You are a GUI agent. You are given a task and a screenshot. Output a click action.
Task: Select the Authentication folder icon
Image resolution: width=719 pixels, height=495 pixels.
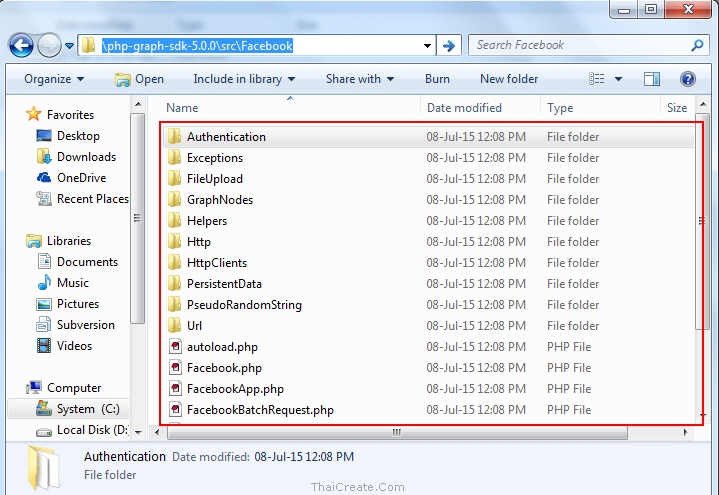[x=174, y=137]
